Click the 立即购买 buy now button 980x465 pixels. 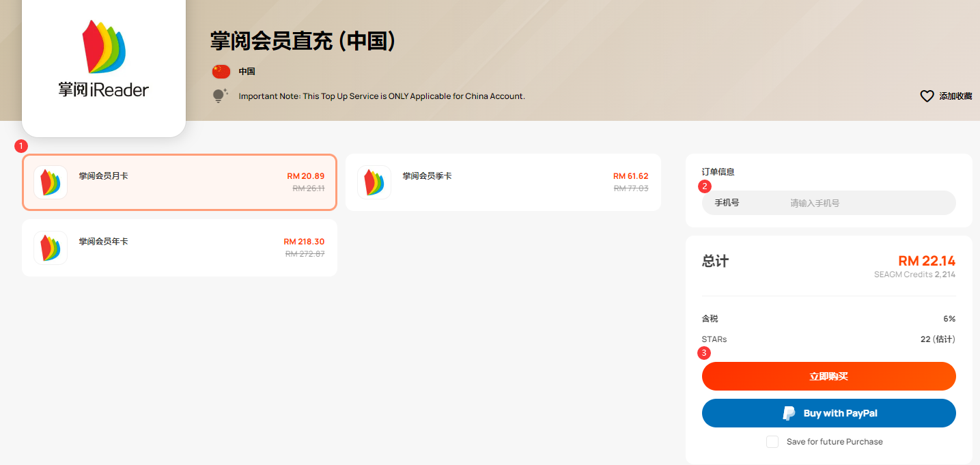point(829,376)
